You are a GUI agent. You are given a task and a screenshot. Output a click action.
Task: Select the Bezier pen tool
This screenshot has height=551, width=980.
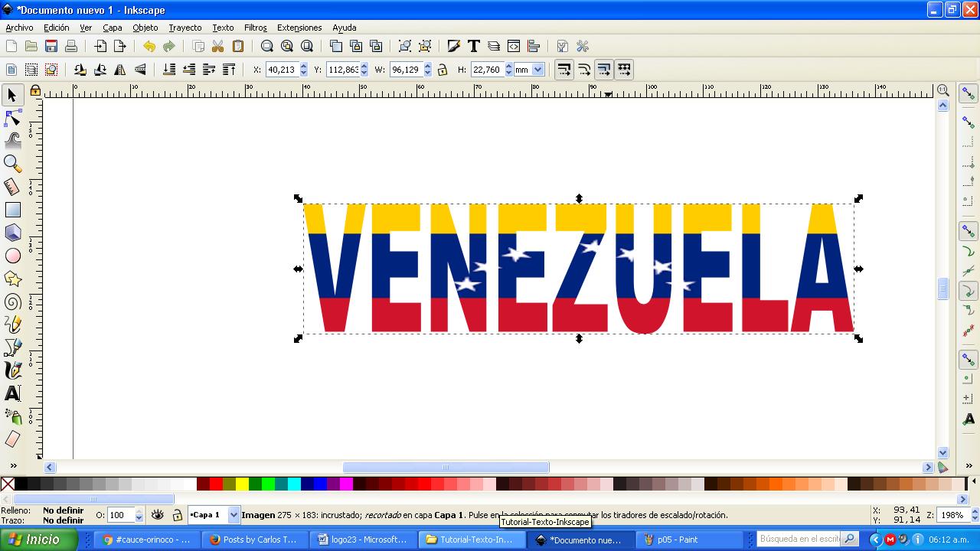[x=12, y=347]
